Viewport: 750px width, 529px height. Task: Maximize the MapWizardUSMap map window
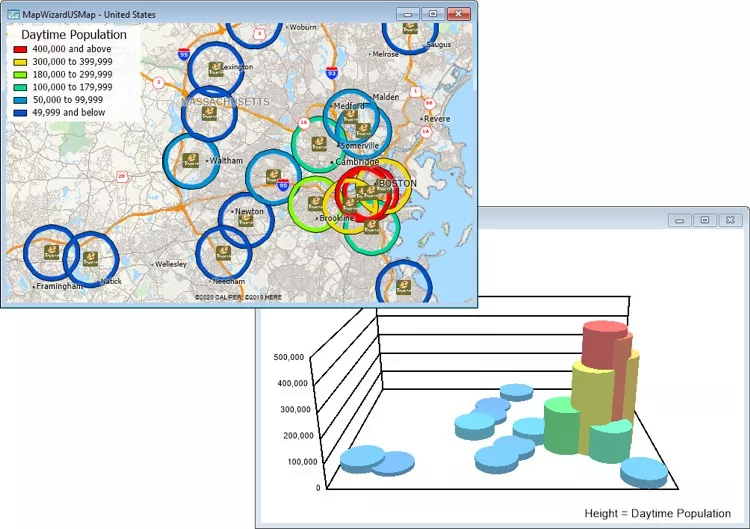pyautogui.click(x=432, y=14)
